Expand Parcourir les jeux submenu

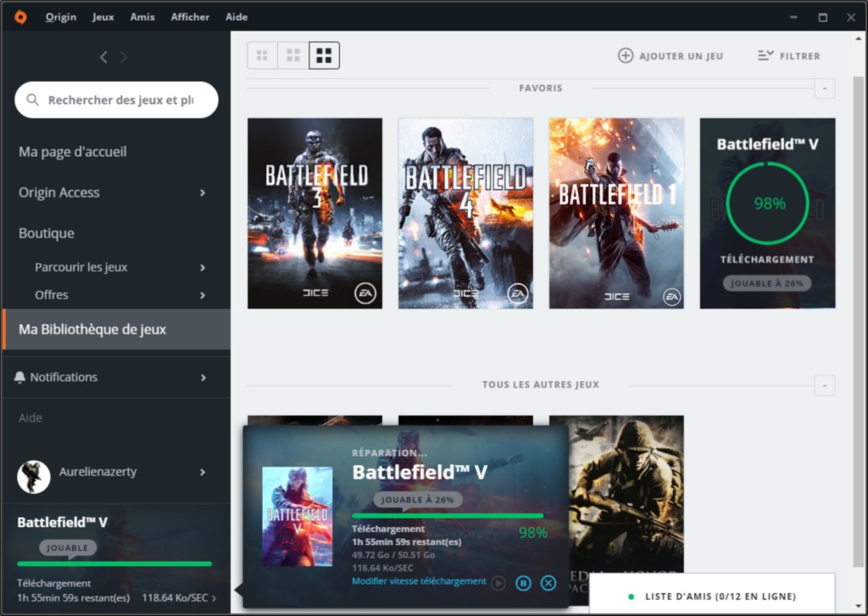(203, 267)
